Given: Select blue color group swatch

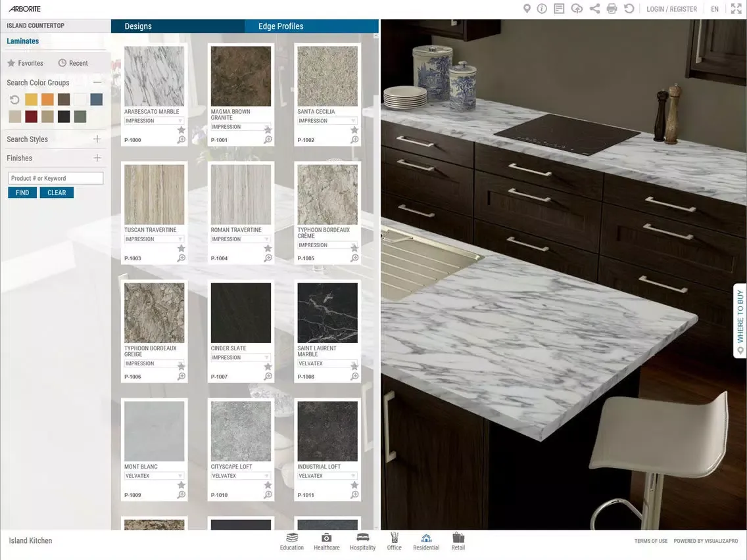Looking at the screenshot, I should tap(96, 99).
